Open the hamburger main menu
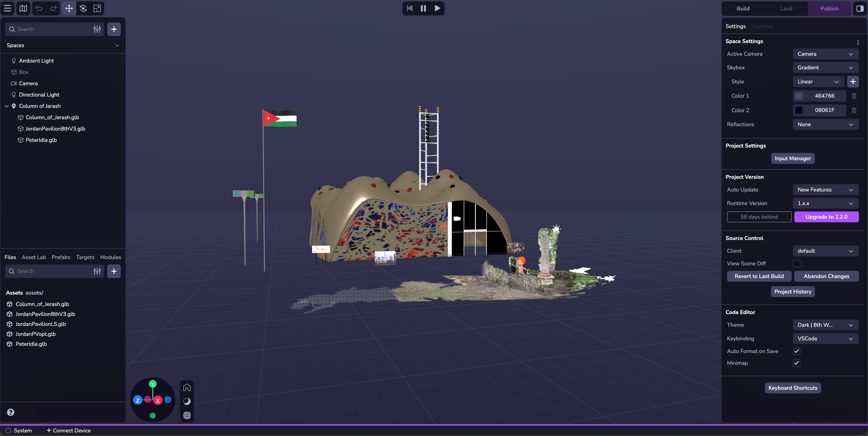Viewport: 868px width, 436px height. pos(7,8)
